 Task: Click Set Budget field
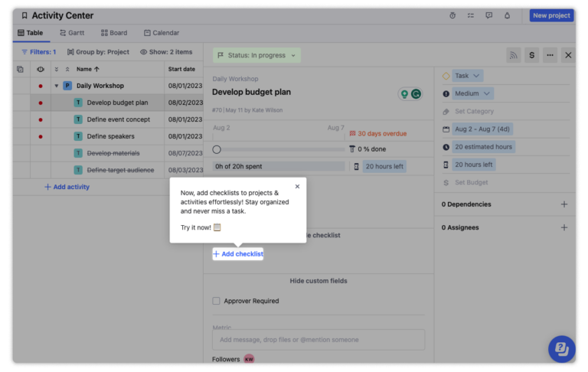point(472,182)
